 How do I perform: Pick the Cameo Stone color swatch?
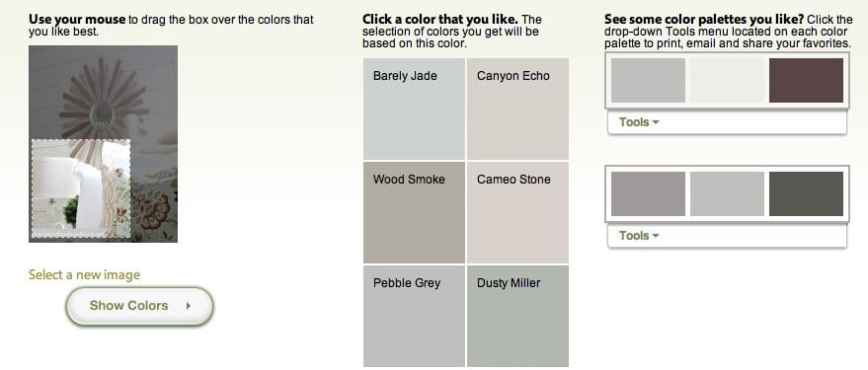tap(517, 212)
